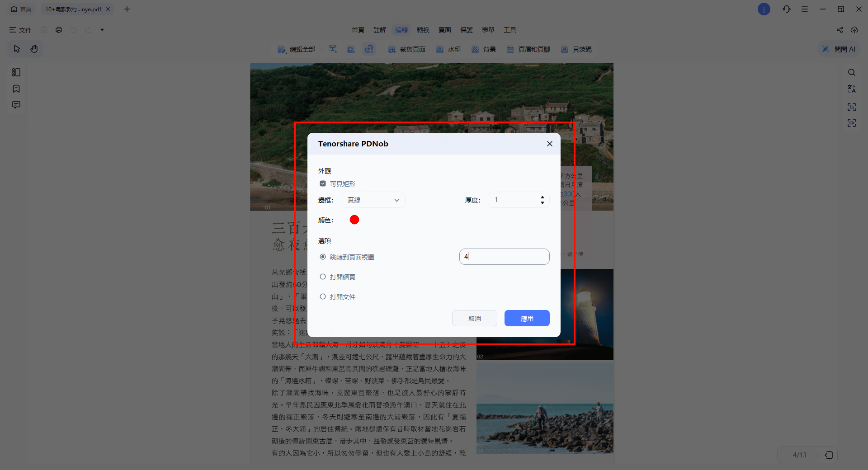Click the page number input field
Viewport: 868px width, 470px height.
(x=505, y=257)
